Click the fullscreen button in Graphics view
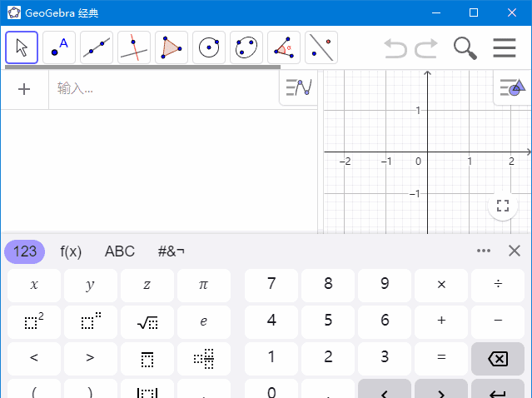Viewport: 532px width, 398px height. click(x=503, y=206)
